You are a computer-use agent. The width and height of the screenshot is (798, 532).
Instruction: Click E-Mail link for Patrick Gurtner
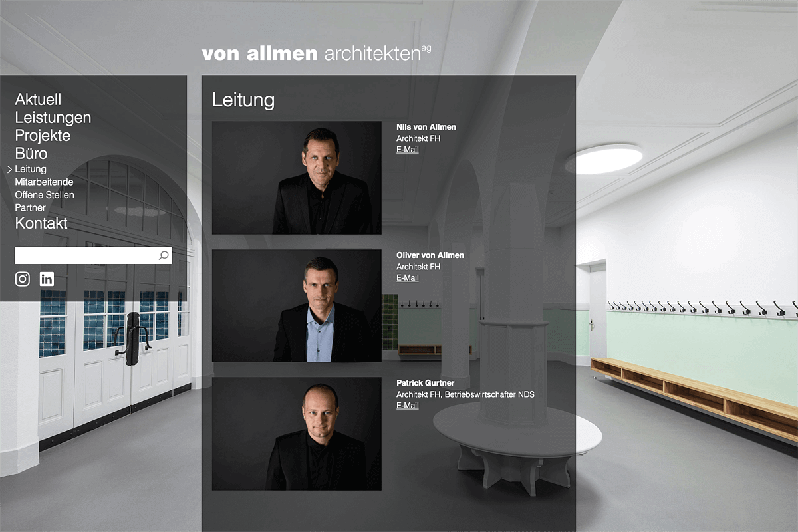pyautogui.click(x=408, y=406)
